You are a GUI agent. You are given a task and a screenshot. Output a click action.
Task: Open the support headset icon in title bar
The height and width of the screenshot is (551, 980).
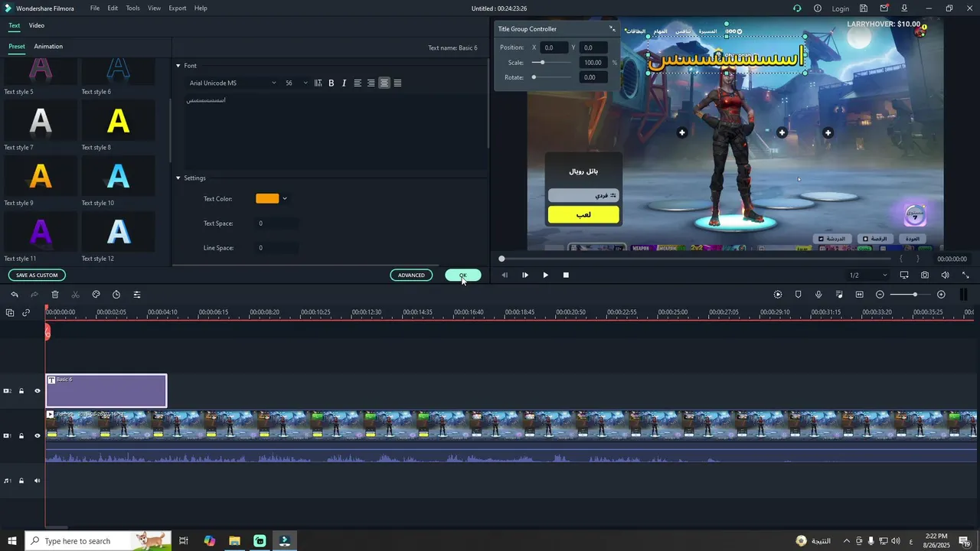point(797,8)
